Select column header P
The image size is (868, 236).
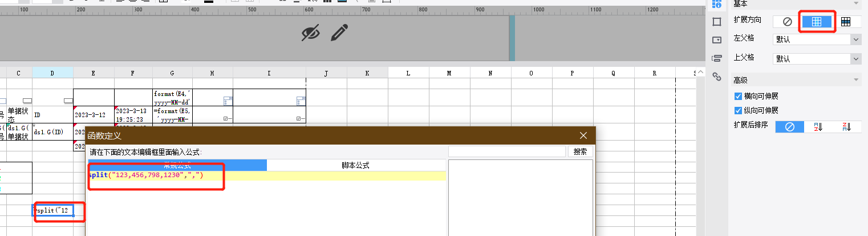pyautogui.click(x=573, y=73)
